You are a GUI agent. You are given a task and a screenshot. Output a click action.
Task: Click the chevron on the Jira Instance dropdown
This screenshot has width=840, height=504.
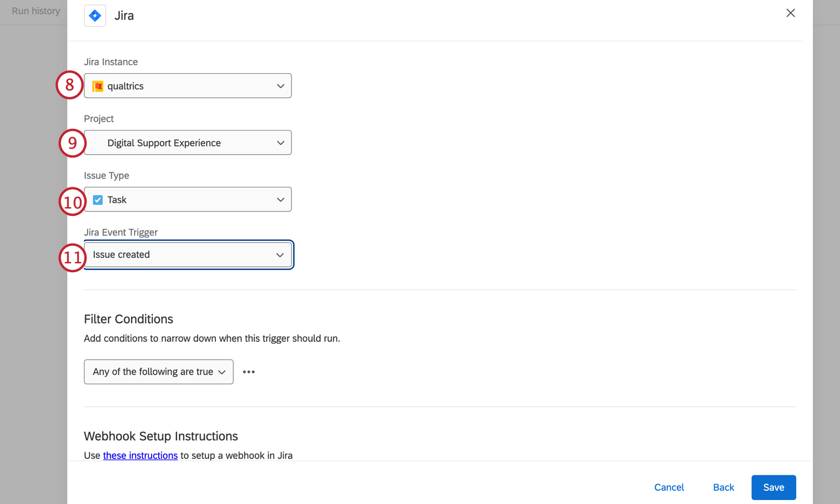[281, 85]
